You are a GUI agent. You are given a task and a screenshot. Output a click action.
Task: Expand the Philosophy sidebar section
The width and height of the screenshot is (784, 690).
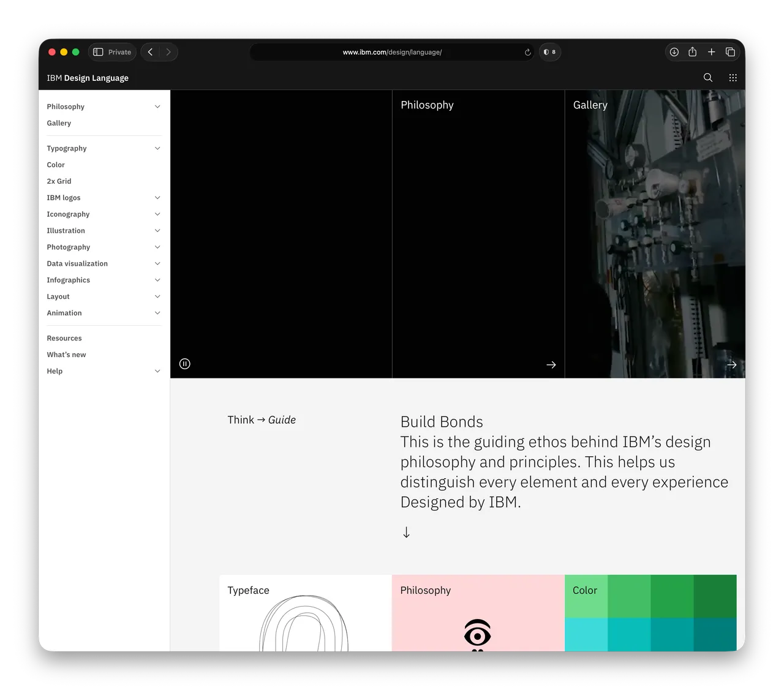157,107
